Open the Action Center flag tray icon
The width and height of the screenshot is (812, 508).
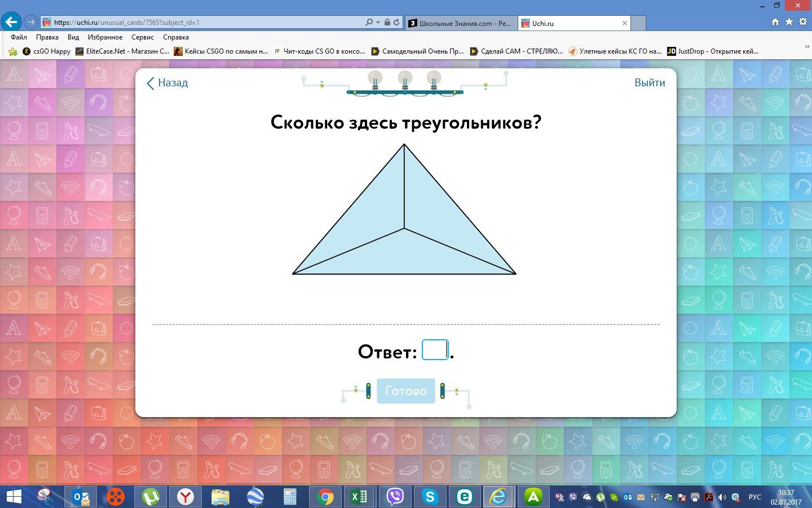click(682, 497)
